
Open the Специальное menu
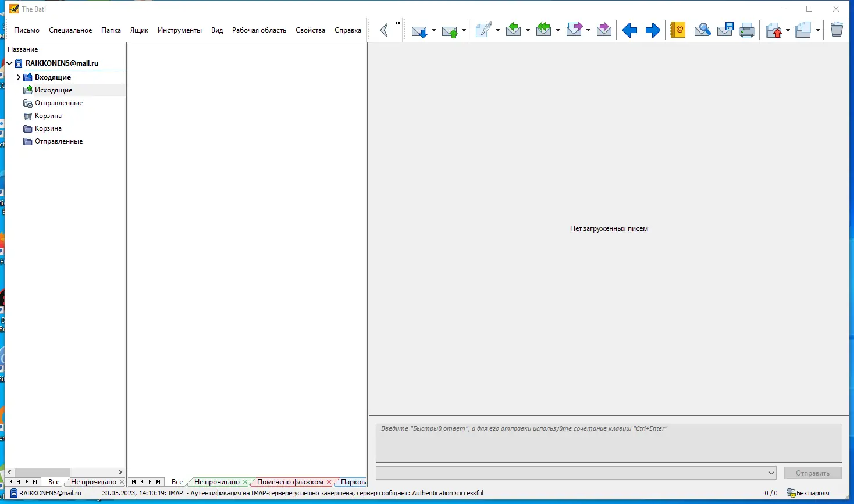point(70,30)
